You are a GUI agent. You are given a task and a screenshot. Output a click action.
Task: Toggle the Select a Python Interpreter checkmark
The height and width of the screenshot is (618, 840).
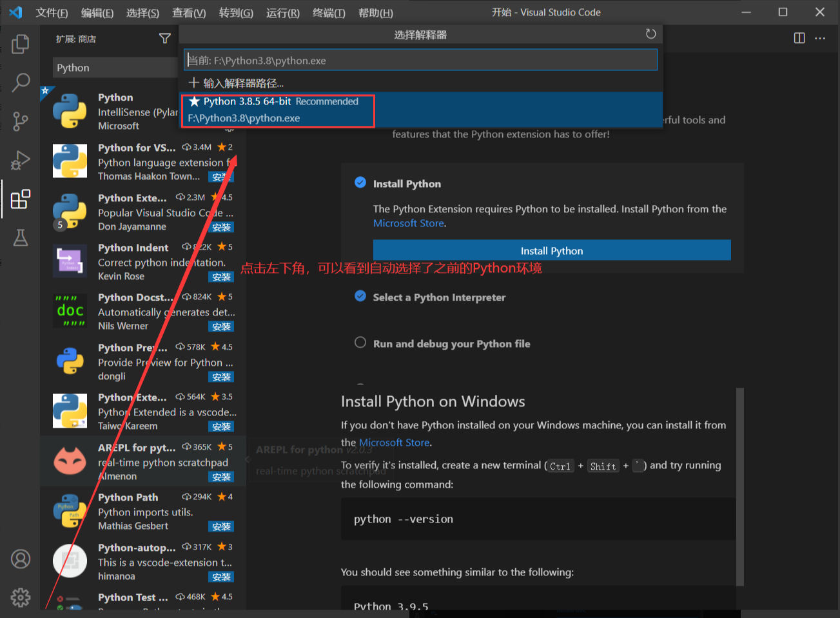click(360, 296)
